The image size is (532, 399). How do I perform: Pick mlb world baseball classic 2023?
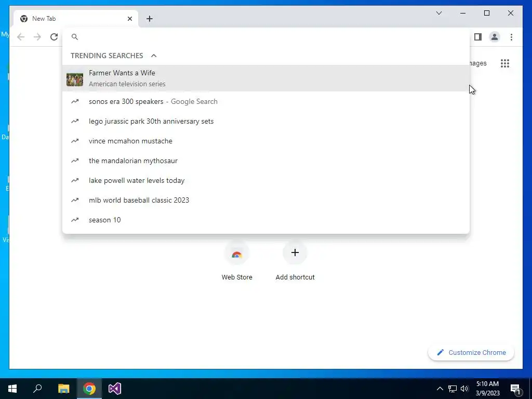pyautogui.click(x=266, y=200)
